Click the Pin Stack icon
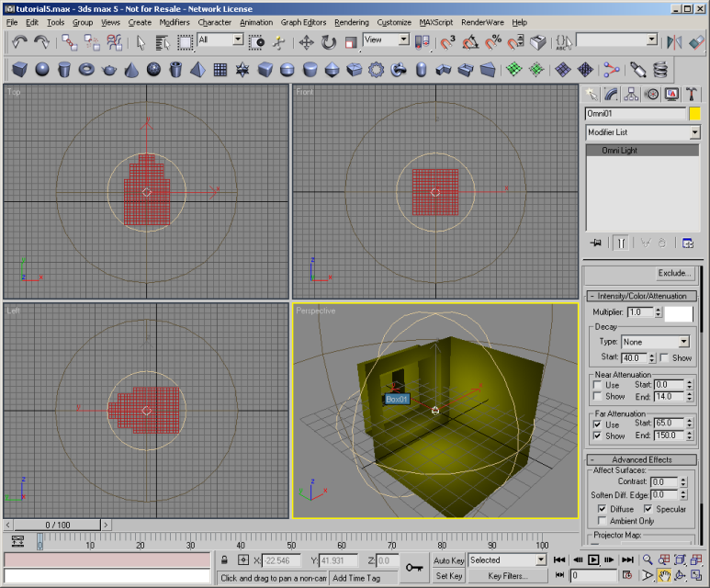 click(596, 243)
